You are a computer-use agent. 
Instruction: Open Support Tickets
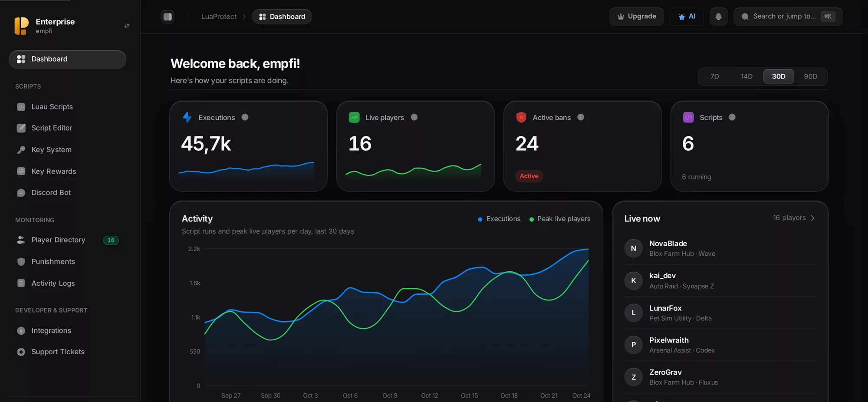click(x=67, y=352)
